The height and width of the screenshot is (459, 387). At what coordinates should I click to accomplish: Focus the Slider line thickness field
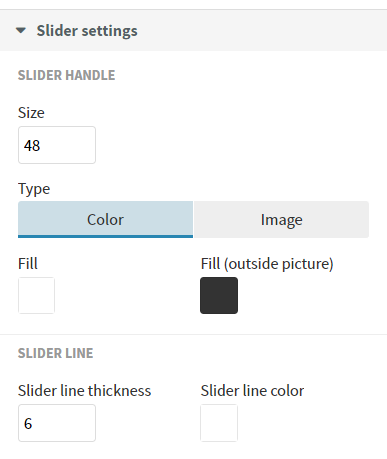click(x=57, y=423)
